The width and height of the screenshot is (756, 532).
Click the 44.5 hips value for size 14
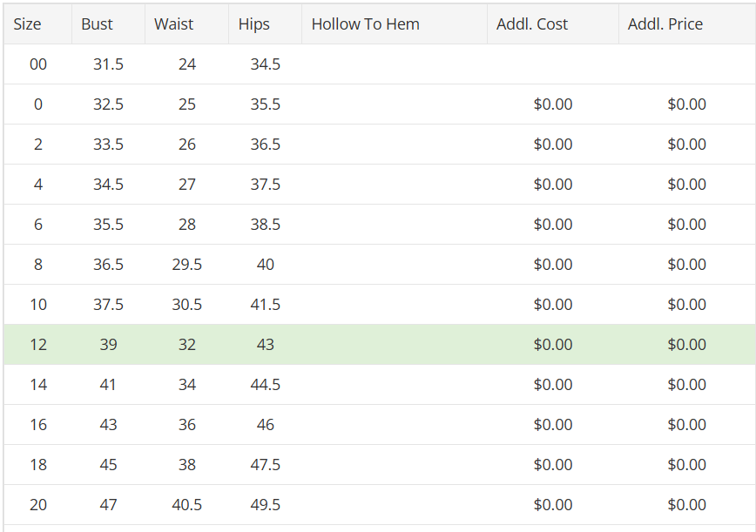point(265,385)
